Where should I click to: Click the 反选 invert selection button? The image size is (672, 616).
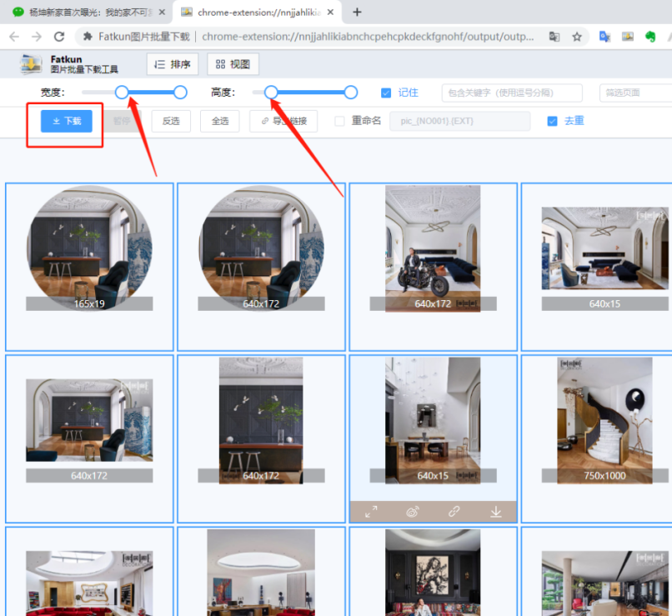pos(171,121)
